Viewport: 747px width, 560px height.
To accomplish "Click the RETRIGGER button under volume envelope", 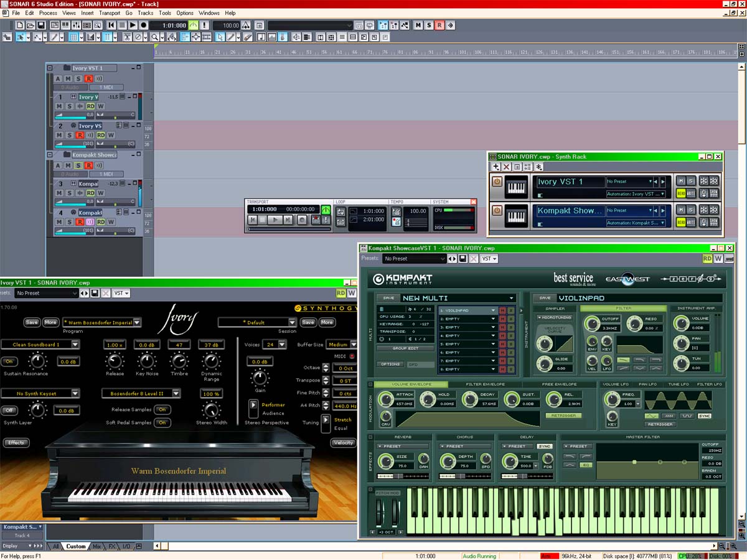I will [x=563, y=416].
